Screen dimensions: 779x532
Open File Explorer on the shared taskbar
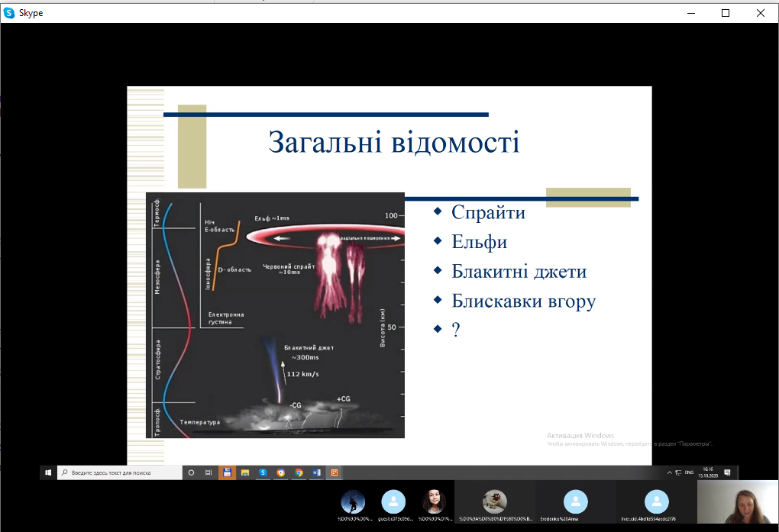tap(245, 472)
